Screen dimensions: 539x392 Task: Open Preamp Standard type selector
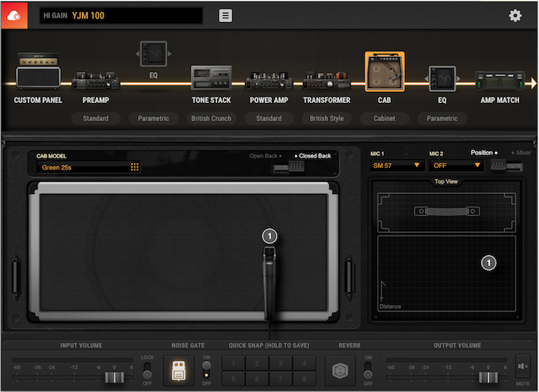tap(96, 119)
